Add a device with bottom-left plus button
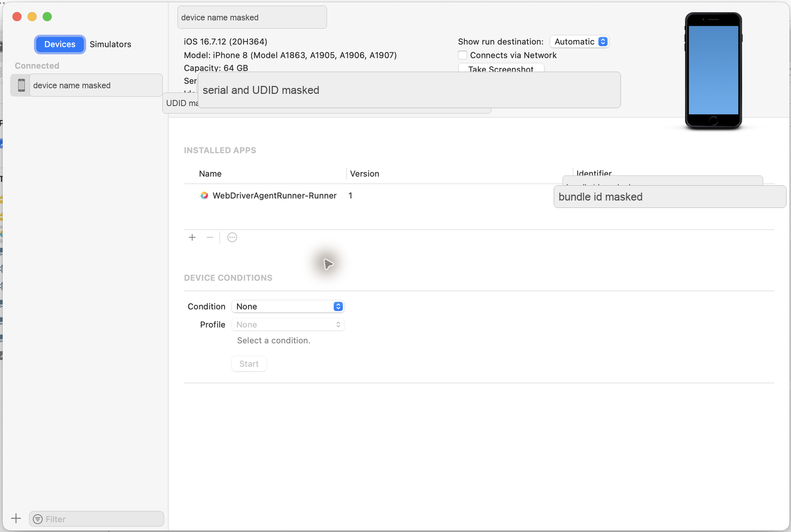This screenshot has height=532, width=791. point(16,519)
